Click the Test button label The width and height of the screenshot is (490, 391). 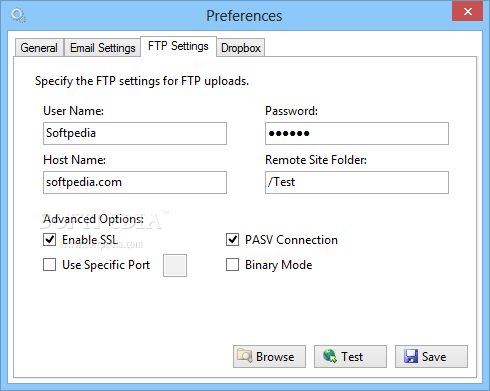[352, 357]
